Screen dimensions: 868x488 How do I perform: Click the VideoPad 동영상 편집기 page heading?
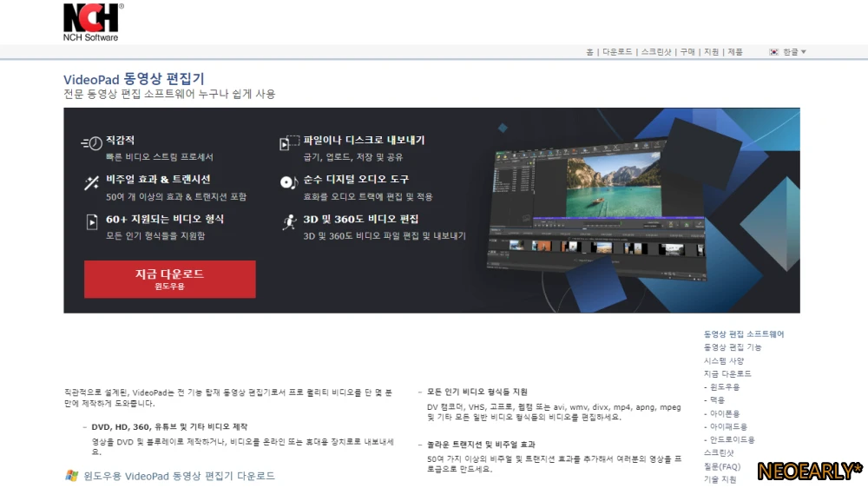pyautogui.click(x=134, y=79)
